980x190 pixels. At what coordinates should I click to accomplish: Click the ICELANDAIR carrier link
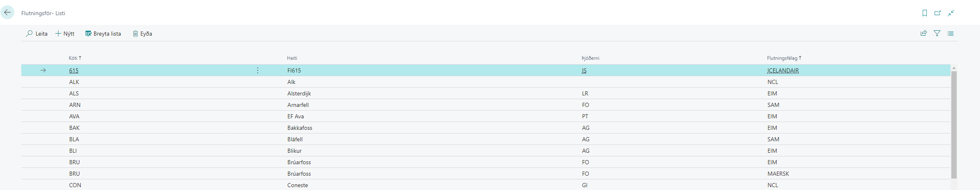(x=783, y=70)
